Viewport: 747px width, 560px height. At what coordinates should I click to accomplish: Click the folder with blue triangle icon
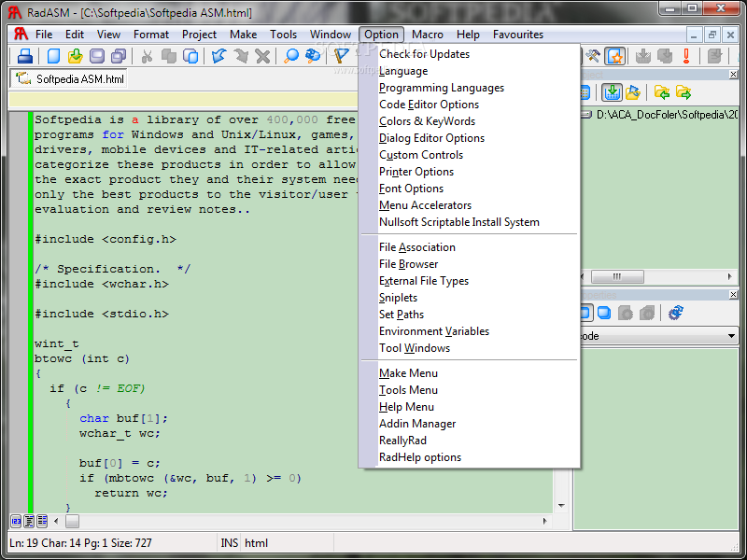633,92
